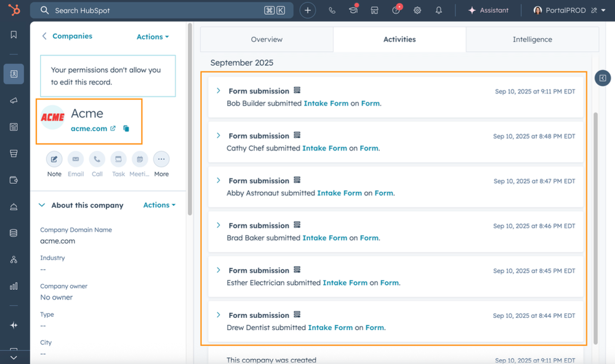Collapse the About this company section
This screenshot has width=615, height=364.
(x=41, y=205)
